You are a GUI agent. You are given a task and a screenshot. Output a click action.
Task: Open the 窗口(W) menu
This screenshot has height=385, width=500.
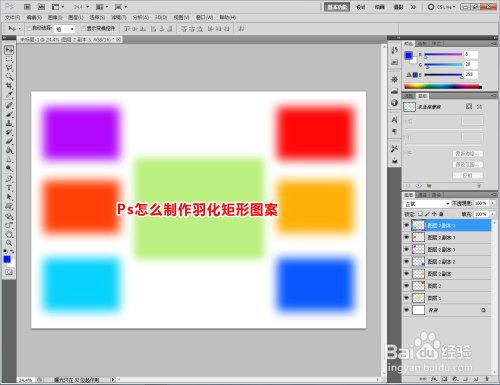204,17
